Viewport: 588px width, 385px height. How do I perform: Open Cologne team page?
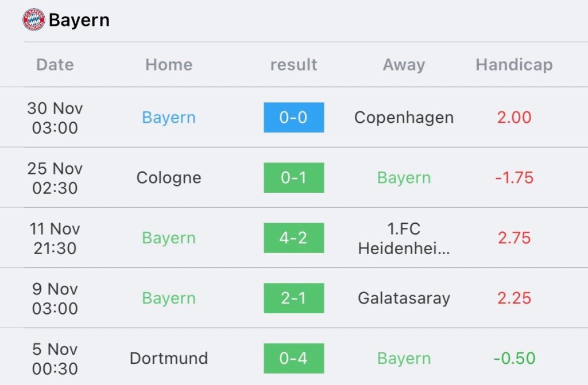coord(169,178)
